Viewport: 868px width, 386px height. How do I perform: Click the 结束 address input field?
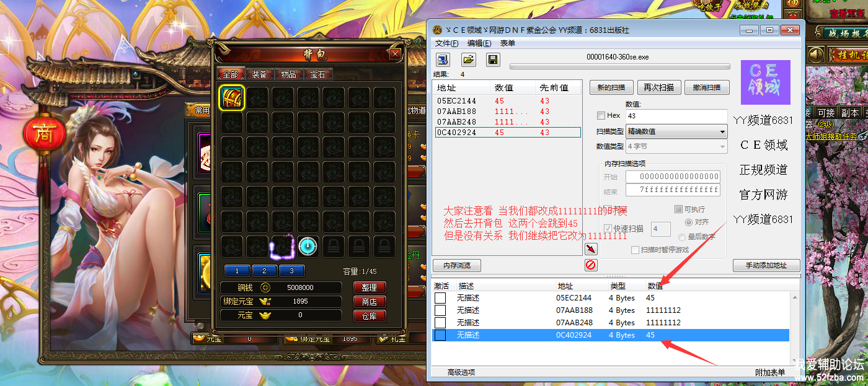(x=673, y=190)
